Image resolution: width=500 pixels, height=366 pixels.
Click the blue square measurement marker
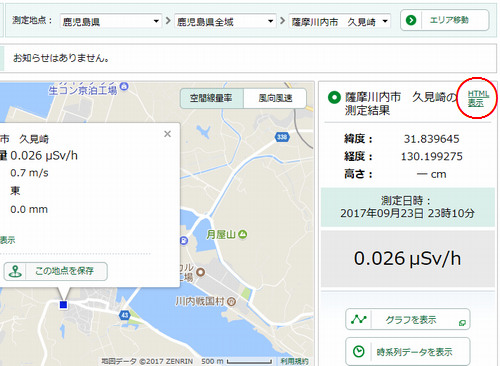point(63,304)
